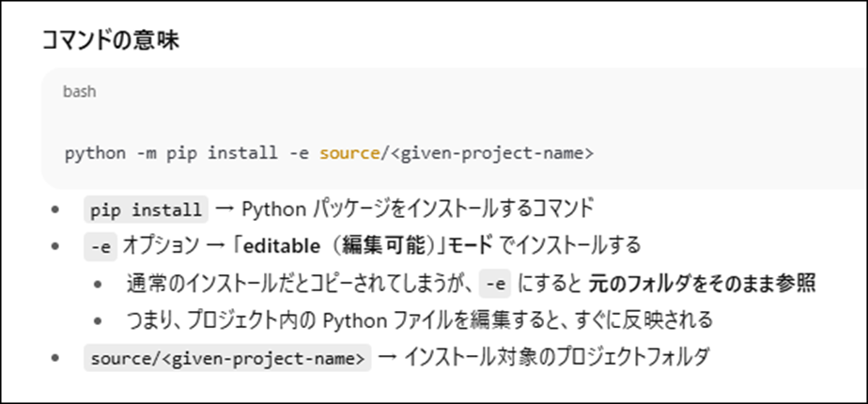
Task: Click the orange source word in code
Action: (x=349, y=153)
